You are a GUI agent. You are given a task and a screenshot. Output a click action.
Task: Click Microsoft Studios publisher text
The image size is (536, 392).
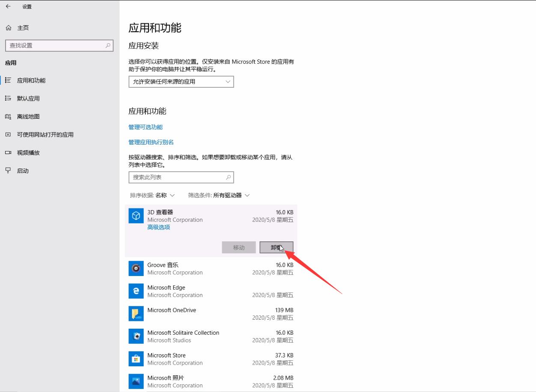pos(169,340)
